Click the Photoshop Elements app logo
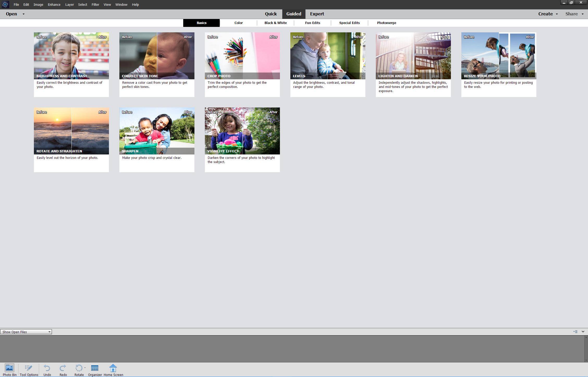 coord(5,4)
